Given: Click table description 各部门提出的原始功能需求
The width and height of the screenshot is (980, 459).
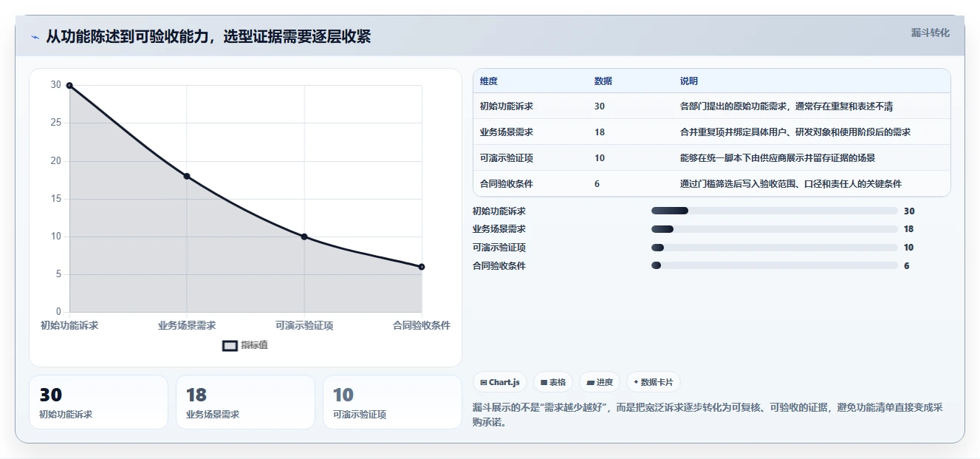Looking at the screenshot, I should (787, 106).
